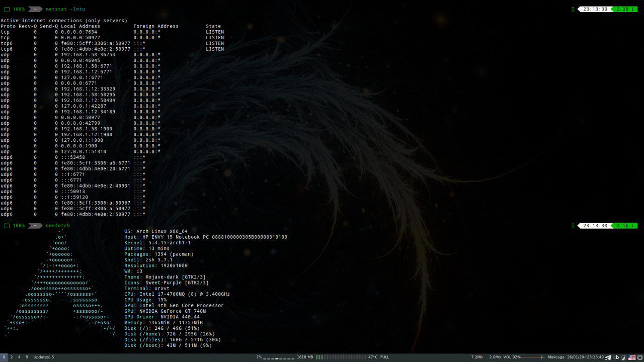
Task: Select the udp6 address :::50913
Action: click(73, 192)
